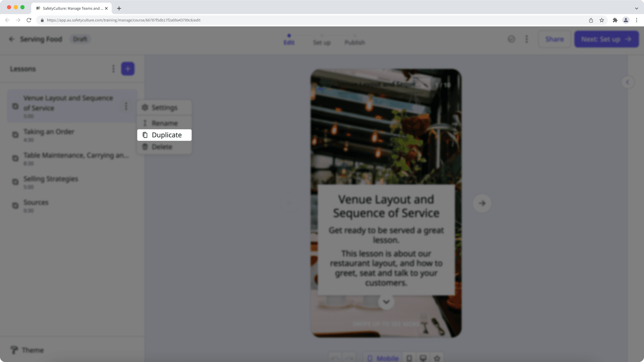Screen dimensions: 644x362
Task: Switch preview to desktop view
Action: (423, 358)
